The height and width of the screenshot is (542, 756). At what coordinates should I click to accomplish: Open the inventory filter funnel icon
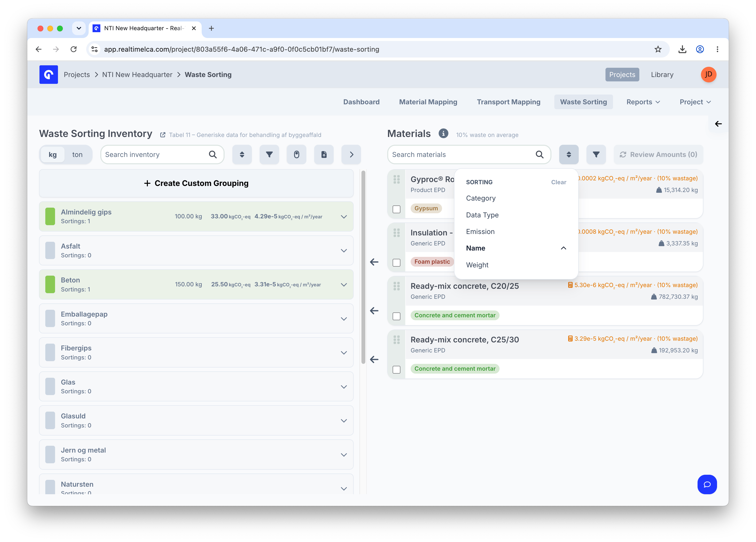coord(269,155)
